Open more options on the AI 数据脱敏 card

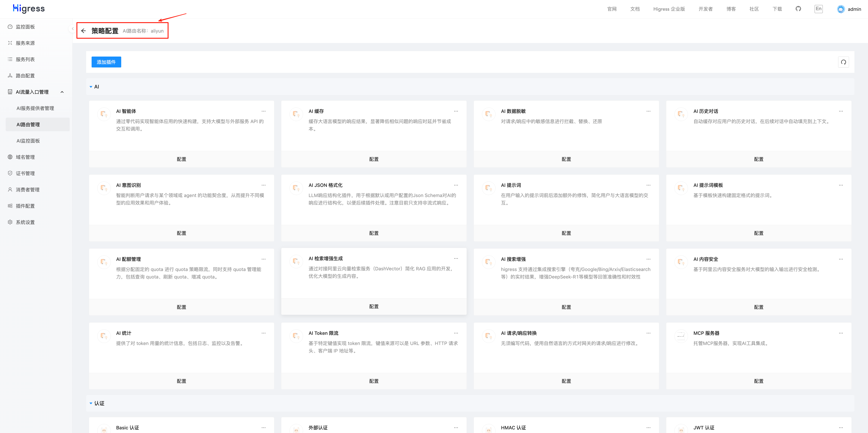pyautogui.click(x=648, y=111)
